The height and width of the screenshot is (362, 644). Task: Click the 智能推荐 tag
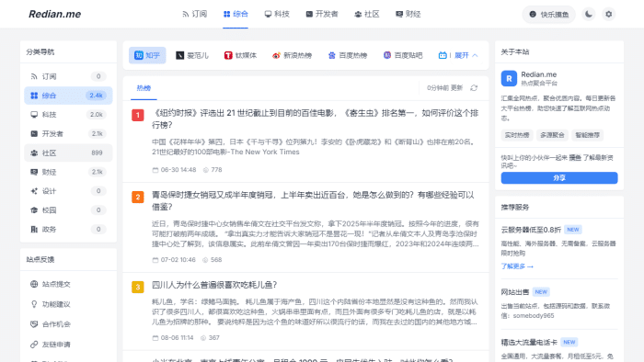587,135
